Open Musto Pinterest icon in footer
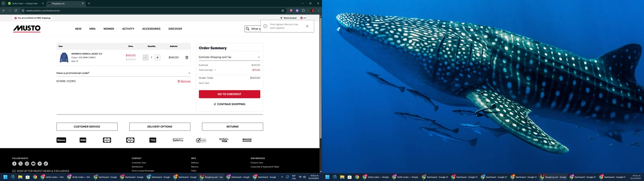Image resolution: width=644 pixels, height=181 pixels. point(39,163)
